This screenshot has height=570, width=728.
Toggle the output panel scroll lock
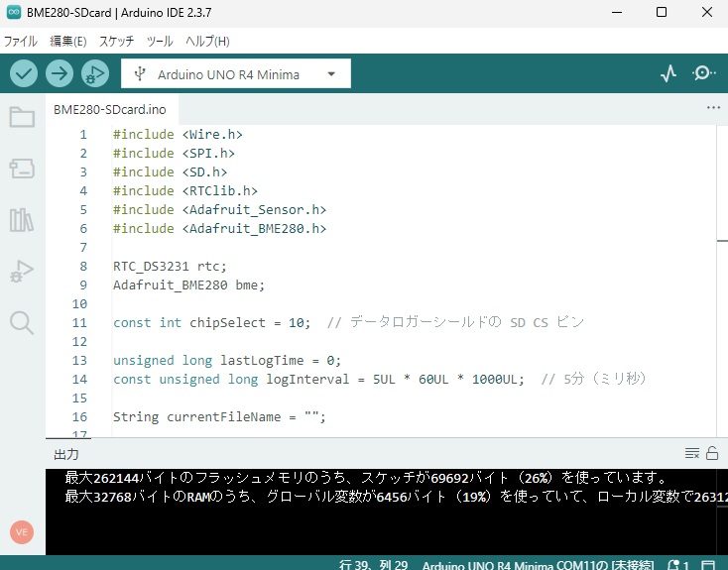[712, 453]
